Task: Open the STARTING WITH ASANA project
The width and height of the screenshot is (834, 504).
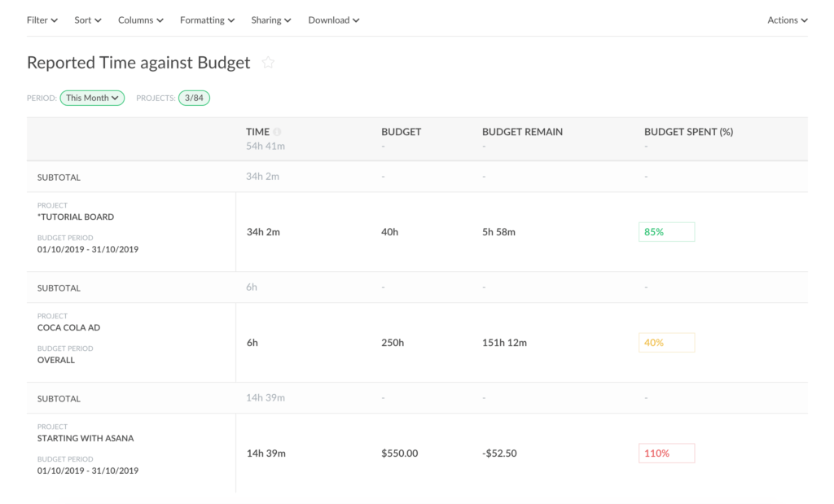Action: 86,438
